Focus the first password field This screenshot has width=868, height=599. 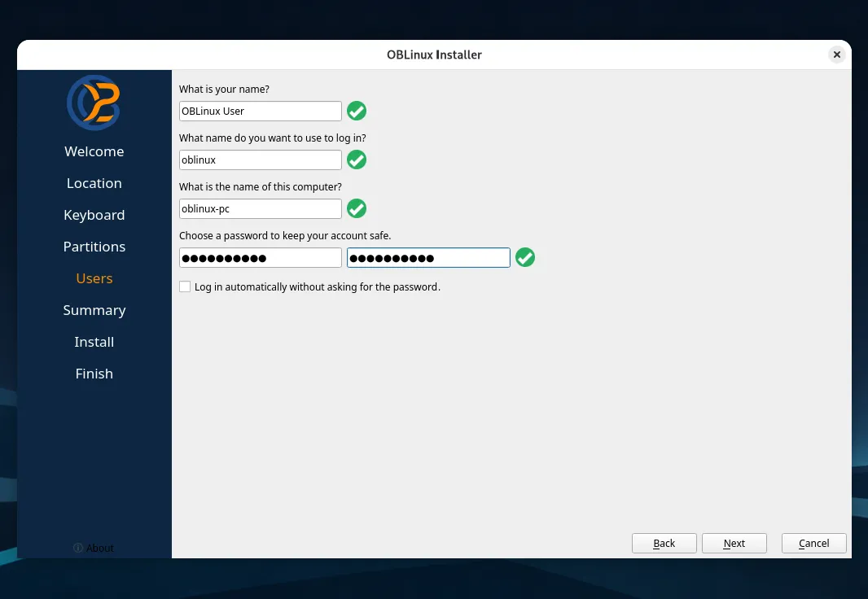261,258
